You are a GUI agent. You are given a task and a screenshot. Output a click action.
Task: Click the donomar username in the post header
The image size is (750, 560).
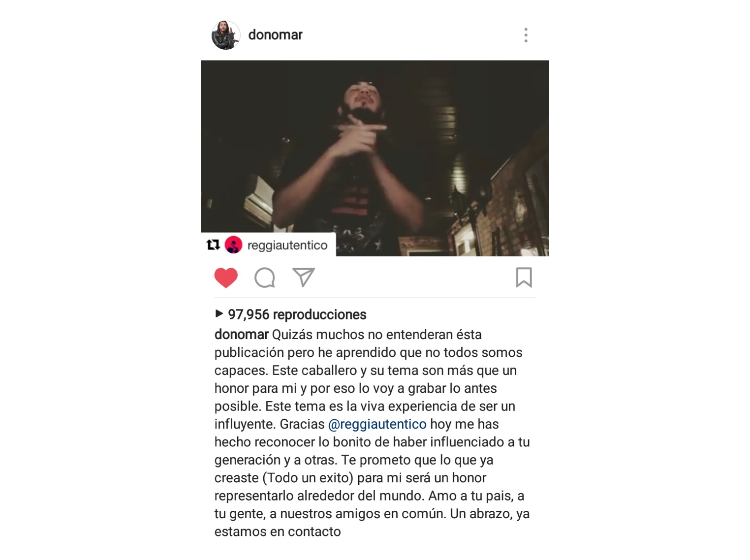[275, 35]
